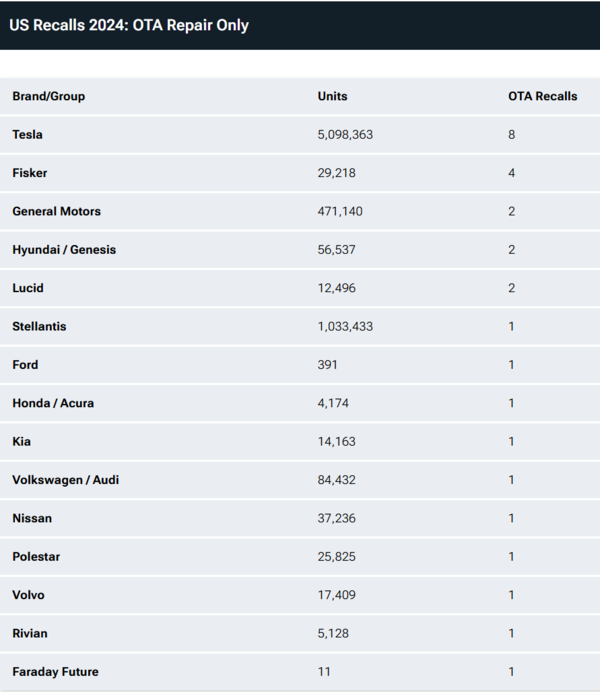Select the Polestar row label
This screenshot has width=600, height=692.
pos(36,557)
